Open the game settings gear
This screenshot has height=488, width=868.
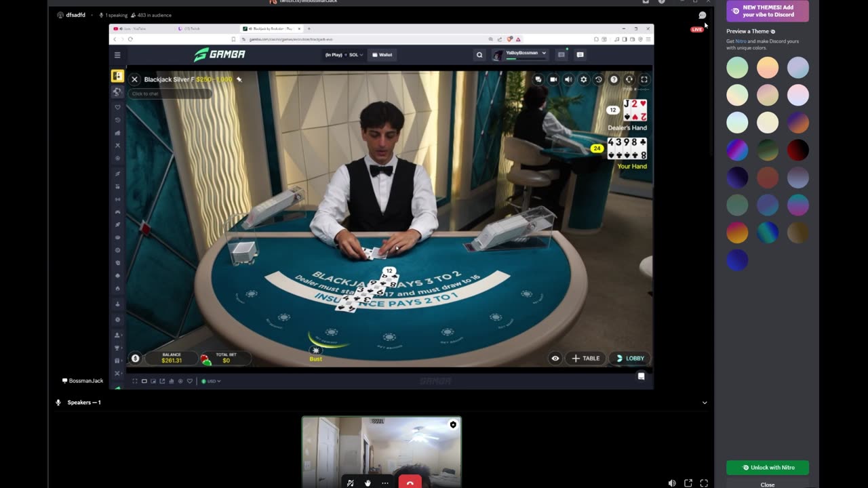[583, 79]
